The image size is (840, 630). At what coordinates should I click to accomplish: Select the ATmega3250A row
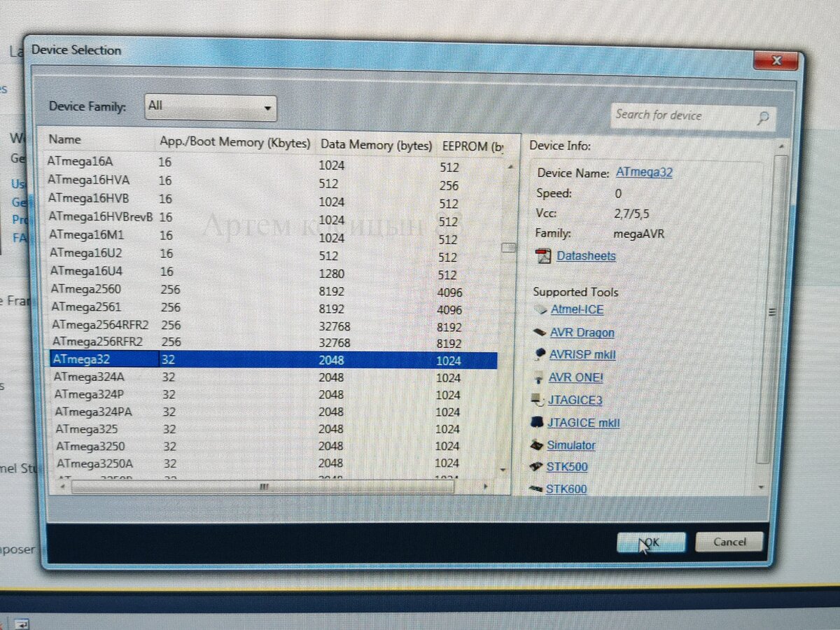click(x=273, y=463)
